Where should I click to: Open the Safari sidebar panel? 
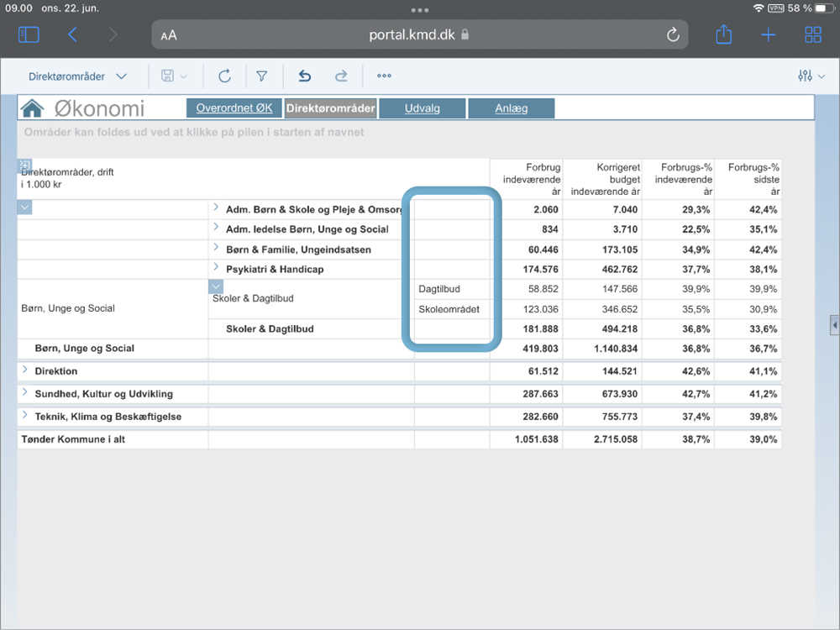[x=29, y=34]
